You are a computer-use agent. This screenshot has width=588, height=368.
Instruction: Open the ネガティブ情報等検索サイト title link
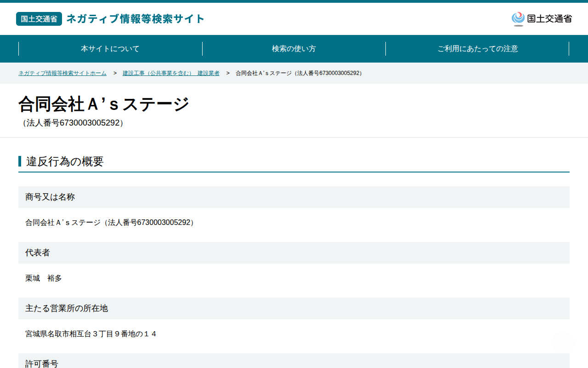pyautogui.click(x=136, y=19)
